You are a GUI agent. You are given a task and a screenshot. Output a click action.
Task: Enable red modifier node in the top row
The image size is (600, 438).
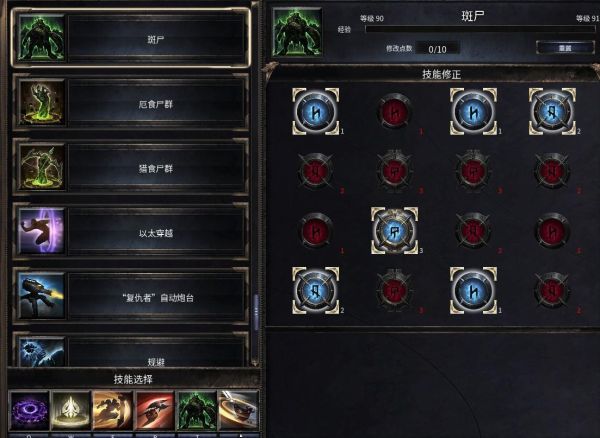click(x=394, y=112)
